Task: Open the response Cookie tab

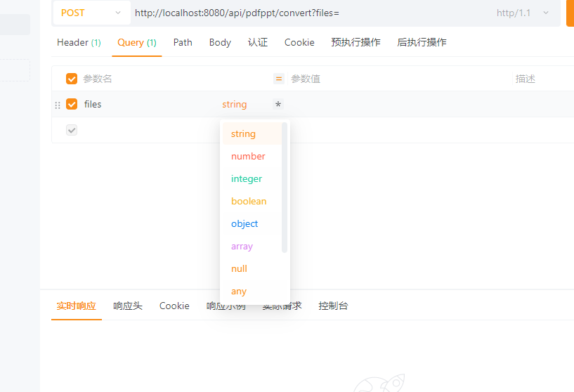Action: point(174,306)
